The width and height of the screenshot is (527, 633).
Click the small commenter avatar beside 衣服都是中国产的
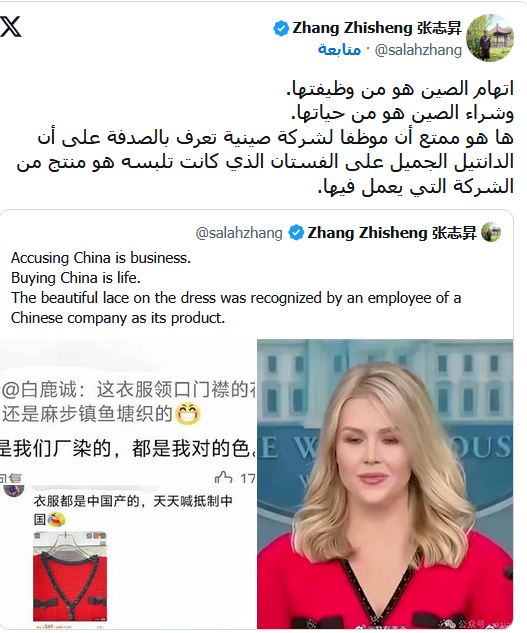(14, 489)
